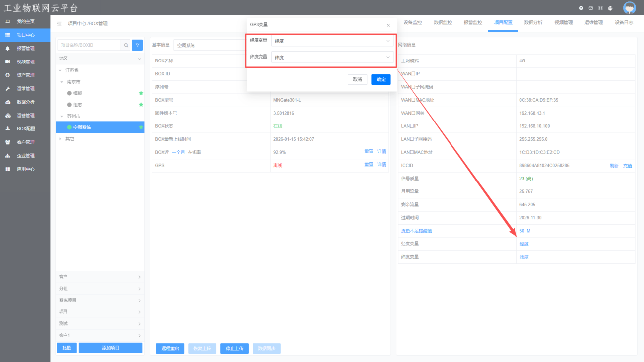This screenshot has width=644, height=362.
Task: Open 报警管理 in the sidebar
Action: point(25,49)
